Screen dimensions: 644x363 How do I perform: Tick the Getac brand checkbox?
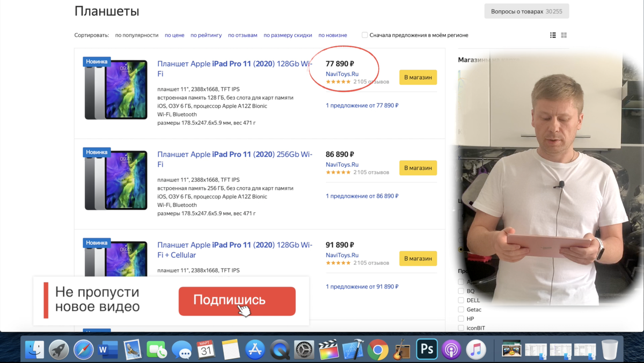tap(461, 309)
